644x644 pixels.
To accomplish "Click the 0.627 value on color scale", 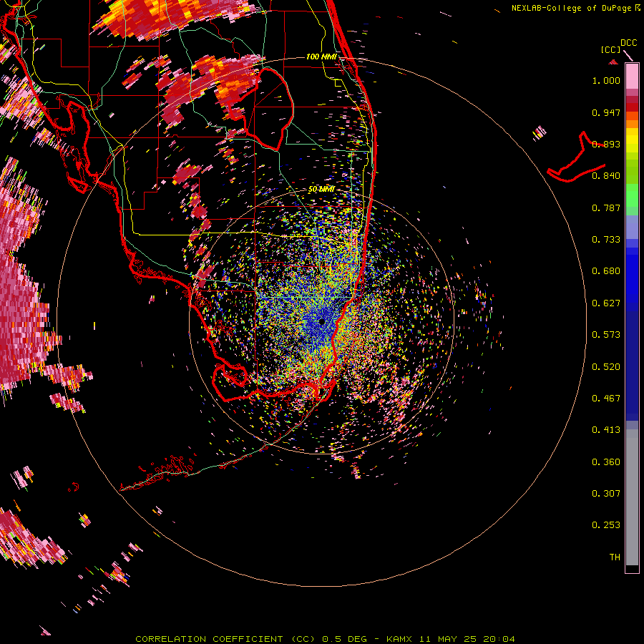I will [606, 303].
